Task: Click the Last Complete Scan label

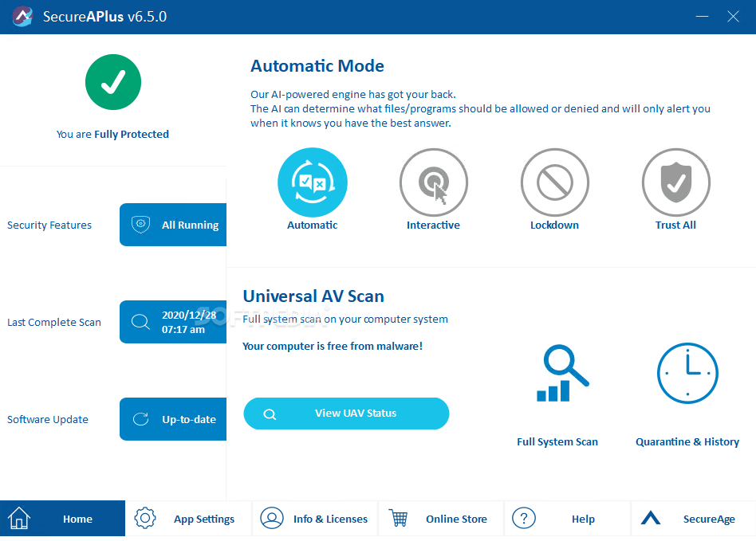Action: click(x=54, y=322)
